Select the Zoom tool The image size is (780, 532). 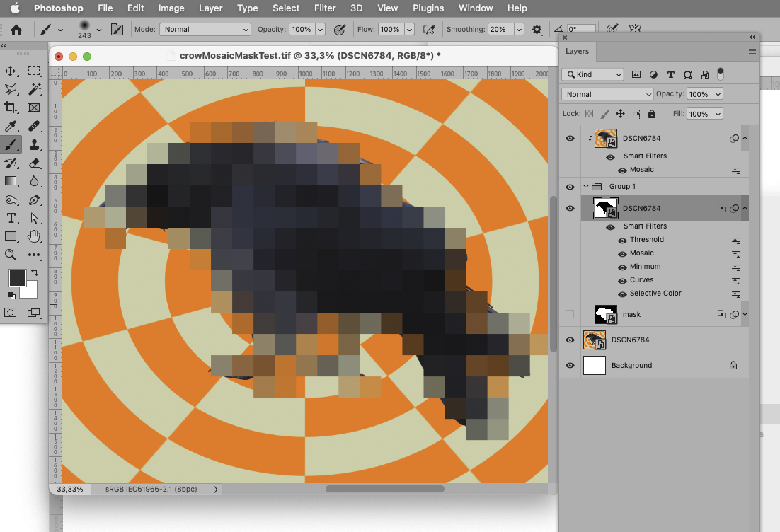pos(11,255)
